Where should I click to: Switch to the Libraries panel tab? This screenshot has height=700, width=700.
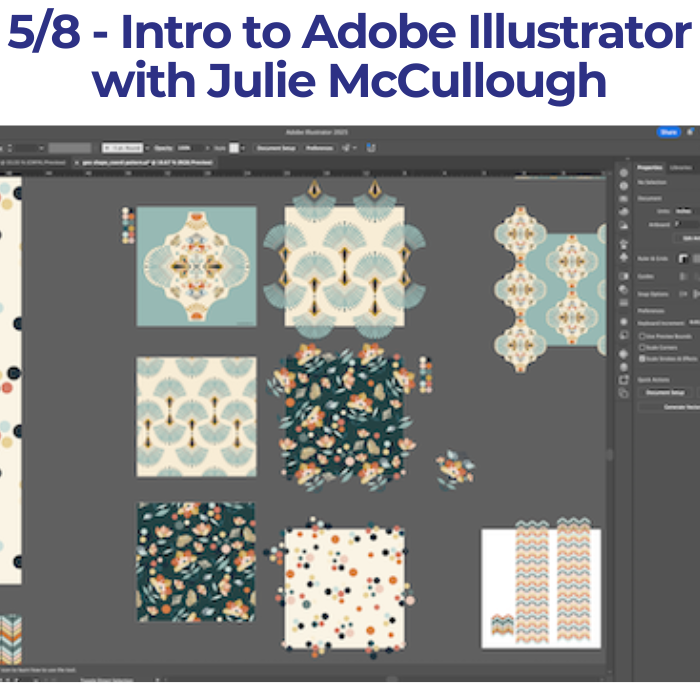681,166
